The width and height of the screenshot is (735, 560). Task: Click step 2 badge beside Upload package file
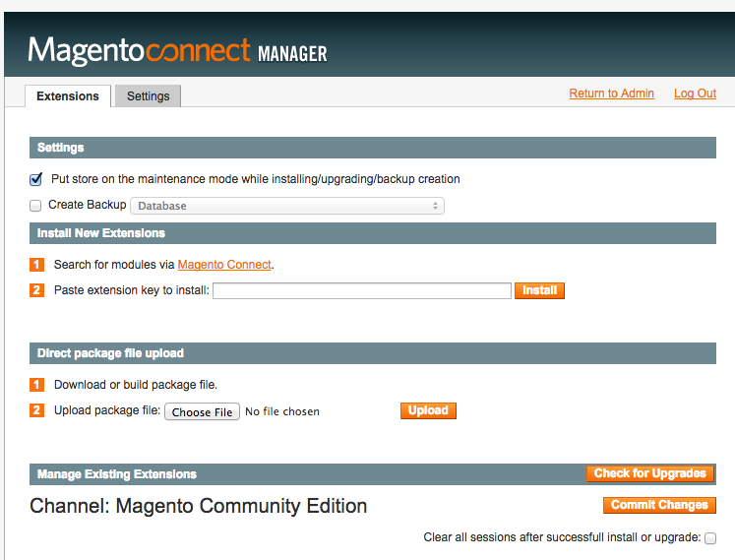pos(36,410)
